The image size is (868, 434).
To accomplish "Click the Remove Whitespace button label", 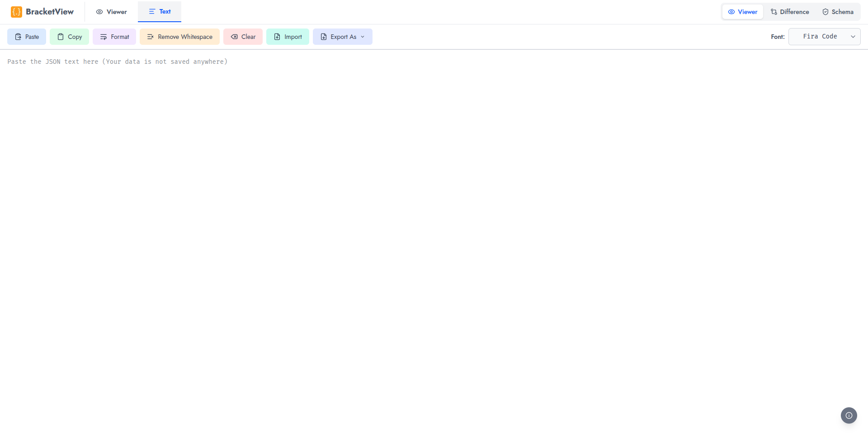I will pos(185,37).
